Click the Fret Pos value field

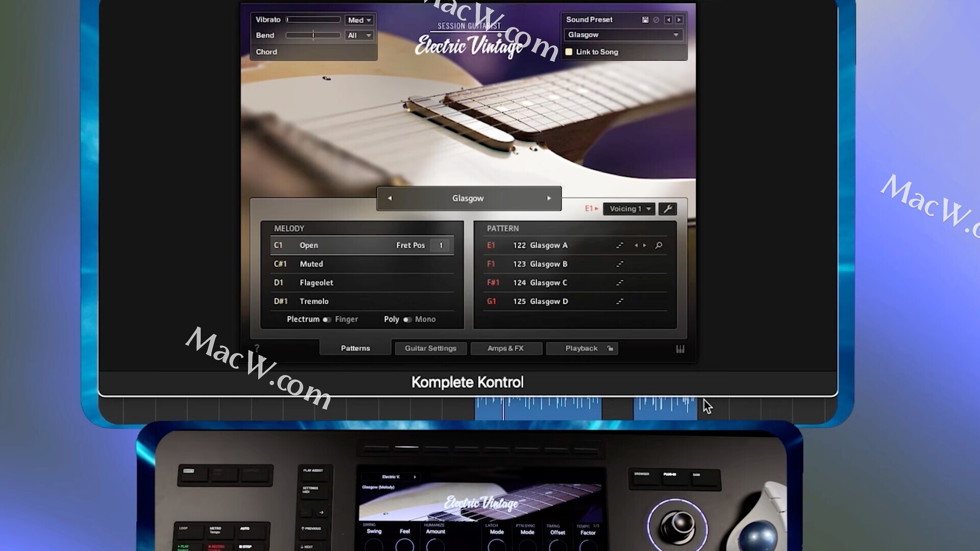(440, 245)
